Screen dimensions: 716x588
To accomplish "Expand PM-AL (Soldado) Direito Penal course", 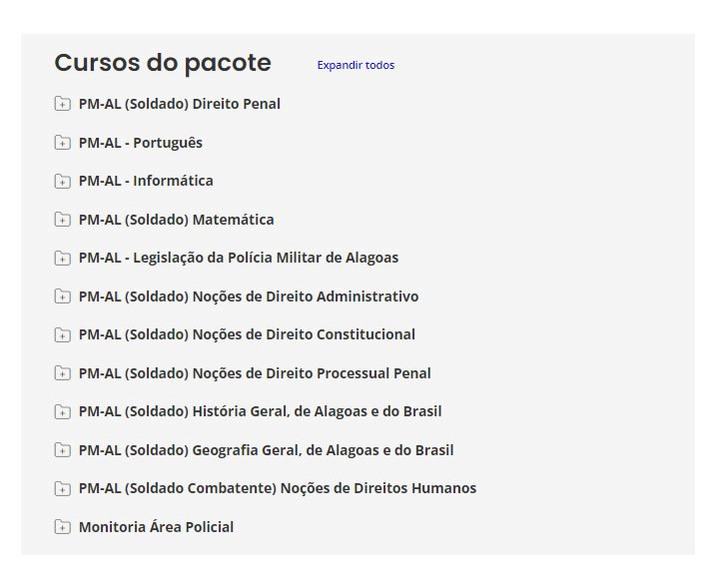I will click(x=180, y=104).
